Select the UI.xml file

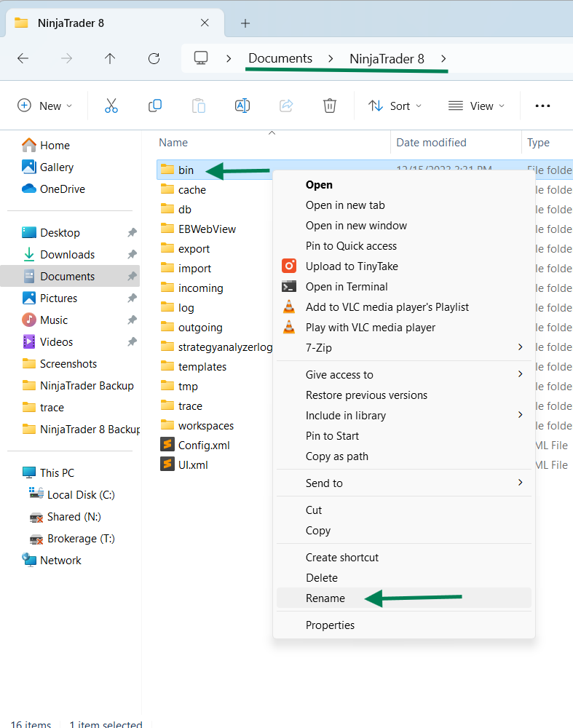click(x=184, y=464)
